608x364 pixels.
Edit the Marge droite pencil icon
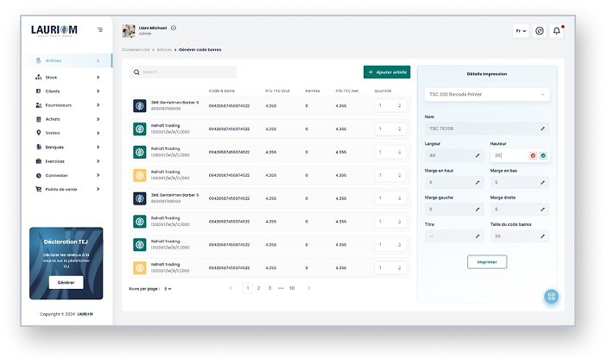pyautogui.click(x=542, y=210)
